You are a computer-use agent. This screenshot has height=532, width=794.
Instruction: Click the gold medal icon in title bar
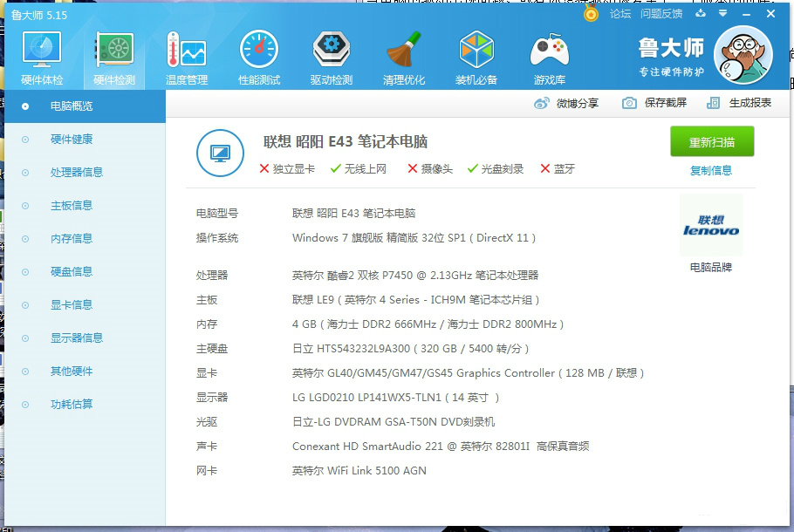pyautogui.click(x=591, y=13)
